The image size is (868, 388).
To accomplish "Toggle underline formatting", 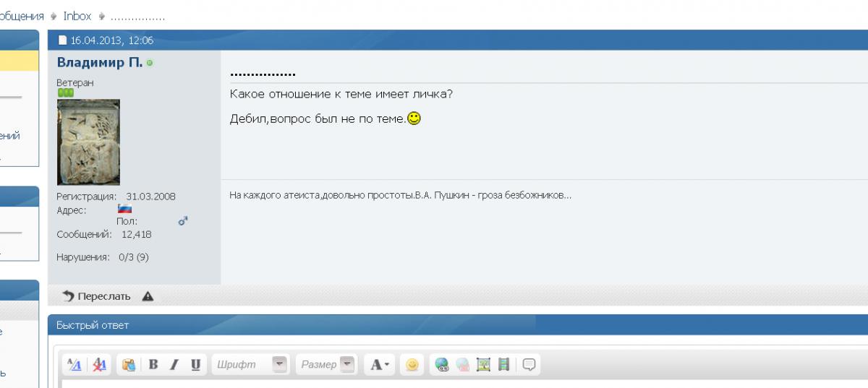I will point(195,365).
